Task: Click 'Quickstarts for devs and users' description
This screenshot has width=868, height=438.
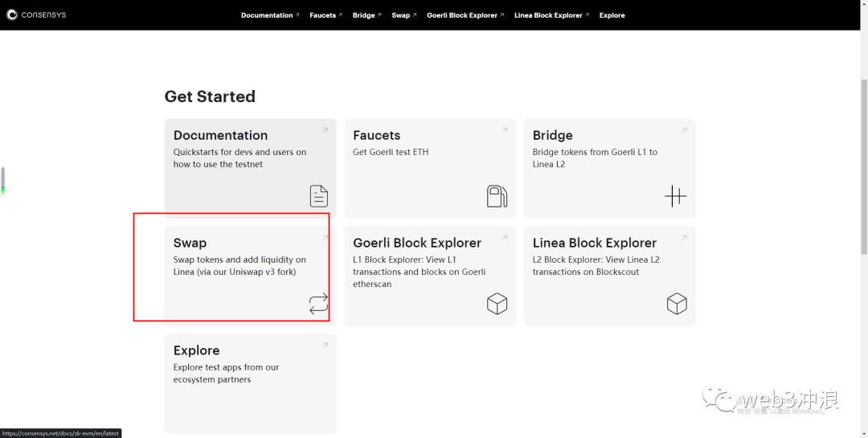Action: click(240, 158)
